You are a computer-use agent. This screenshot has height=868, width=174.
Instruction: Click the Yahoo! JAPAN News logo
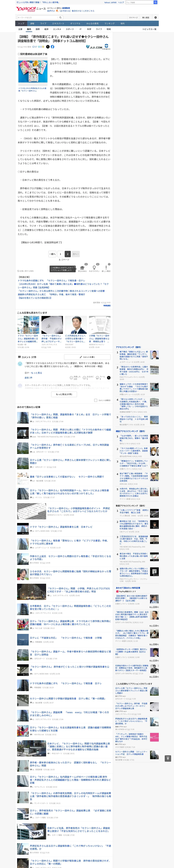pyautogui.click(x=30, y=9)
